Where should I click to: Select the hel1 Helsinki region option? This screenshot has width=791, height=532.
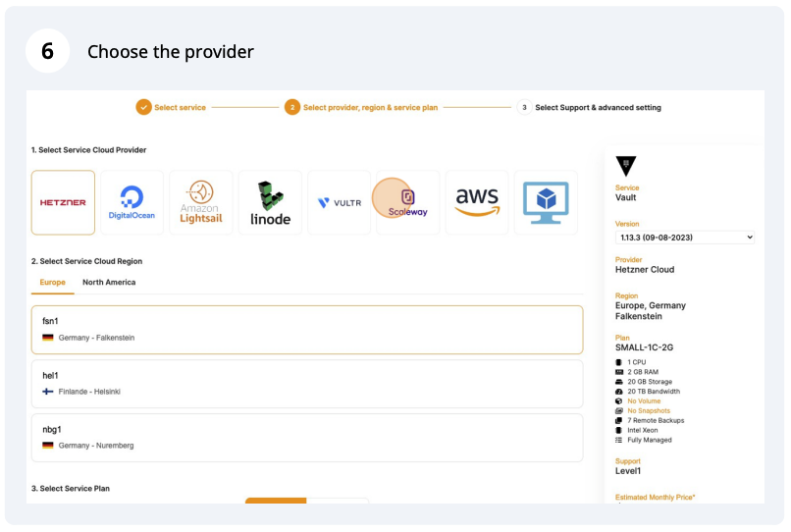[307, 383]
